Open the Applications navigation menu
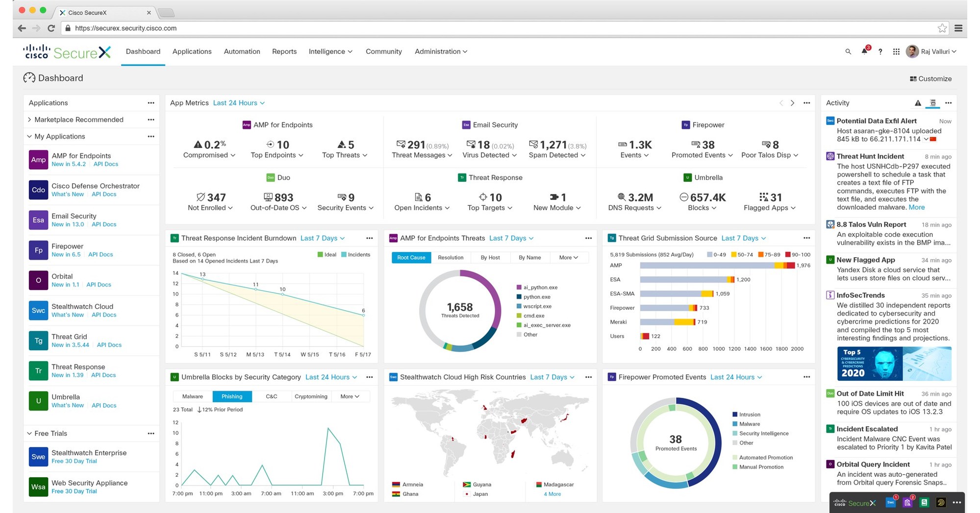The width and height of the screenshot is (980, 513). pos(192,51)
